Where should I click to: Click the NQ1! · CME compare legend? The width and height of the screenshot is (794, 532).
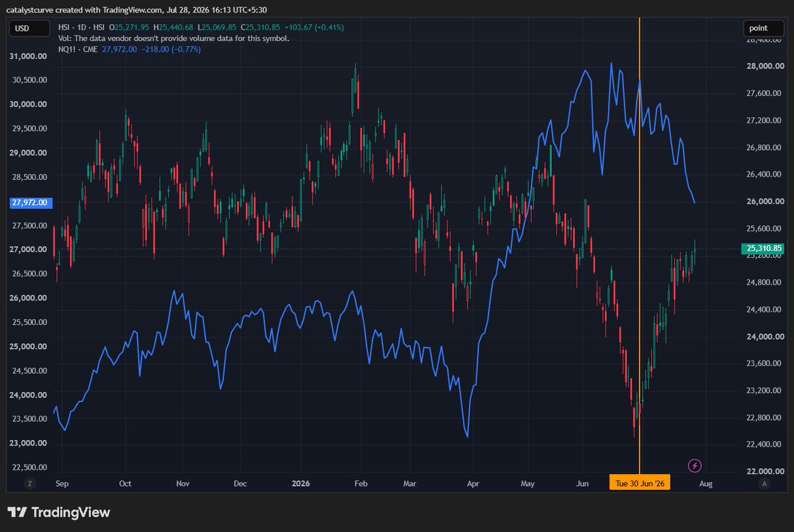78,50
